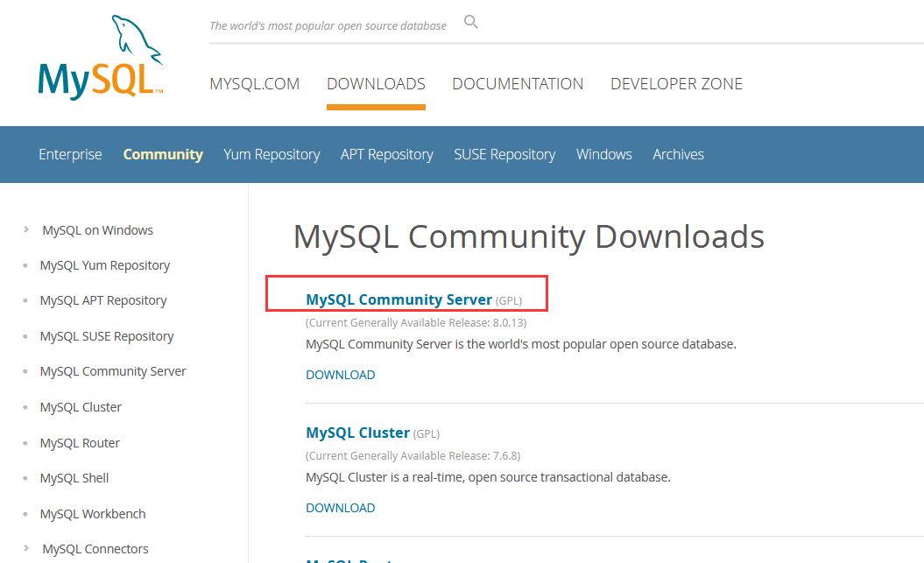
Task: Open the search magnifier icon
Action: pos(470,21)
